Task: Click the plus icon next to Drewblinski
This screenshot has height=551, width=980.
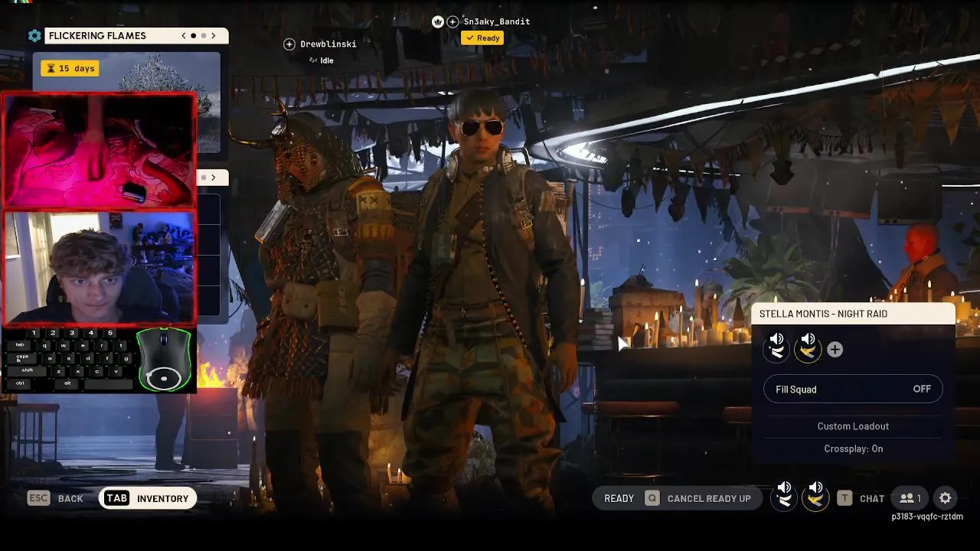Action: (x=289, y=44)
